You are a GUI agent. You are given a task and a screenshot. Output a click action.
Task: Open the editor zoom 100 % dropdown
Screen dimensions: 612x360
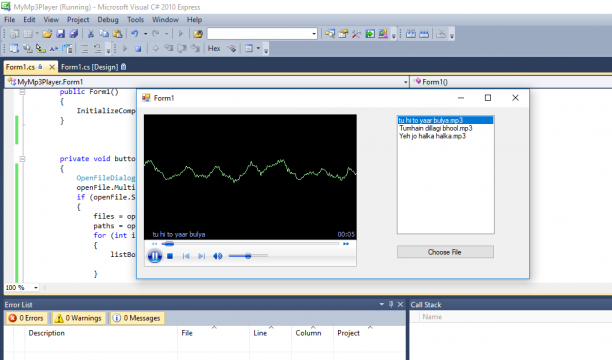36,288
